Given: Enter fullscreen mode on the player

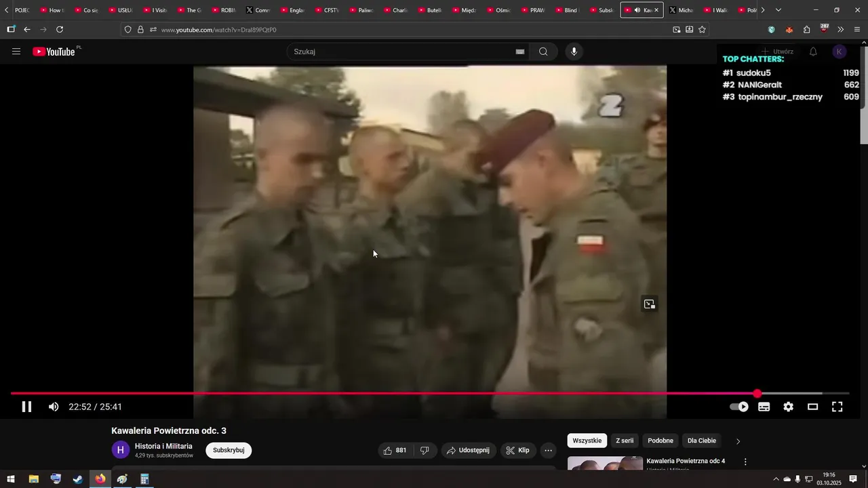Looking at the screenshot, I should tap(837, 407).
